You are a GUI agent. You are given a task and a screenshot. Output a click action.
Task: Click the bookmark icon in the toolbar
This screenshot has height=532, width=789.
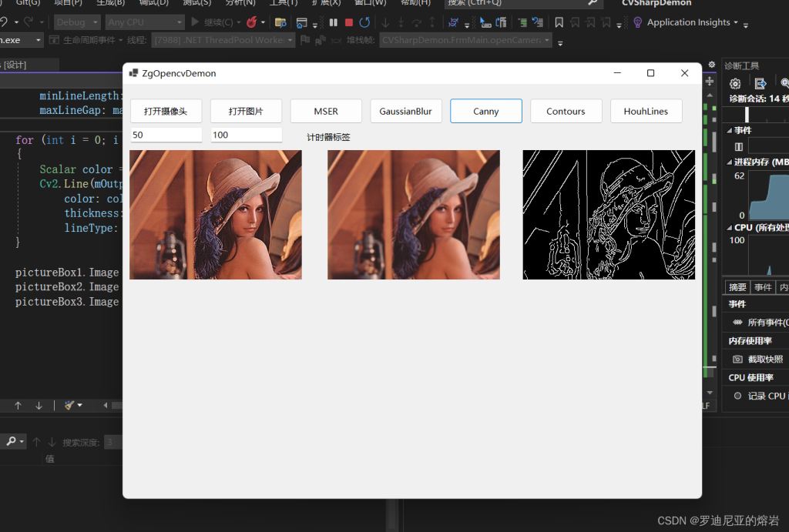[559, 22]
